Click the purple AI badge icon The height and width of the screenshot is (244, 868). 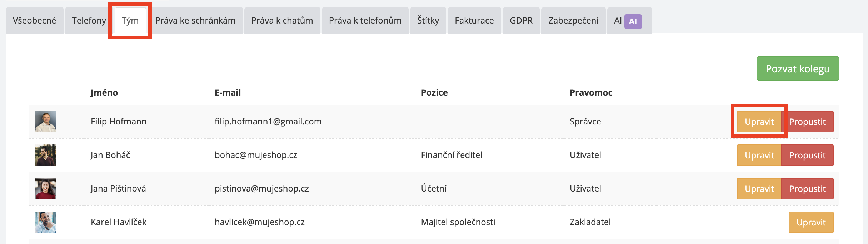pos(633,21)
